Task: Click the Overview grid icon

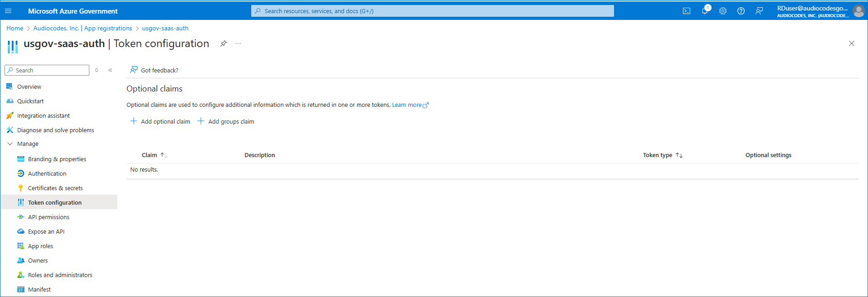Action: coord(10,86)
